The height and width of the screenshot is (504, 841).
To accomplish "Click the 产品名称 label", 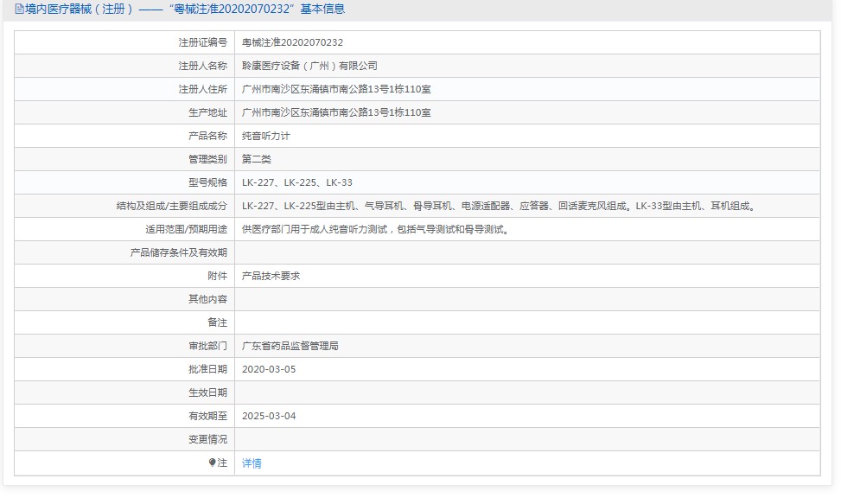I will click(207, 137).
